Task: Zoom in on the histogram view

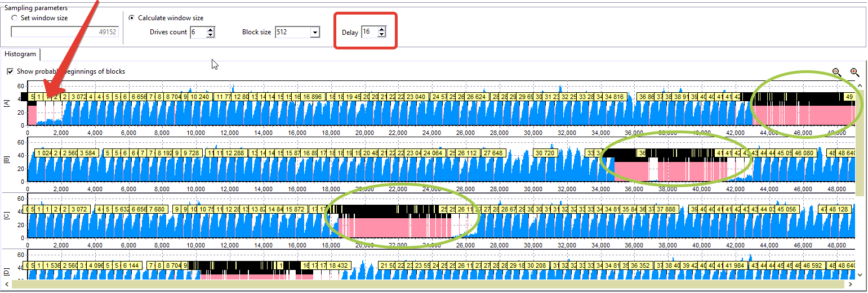Action: point(854,73)
